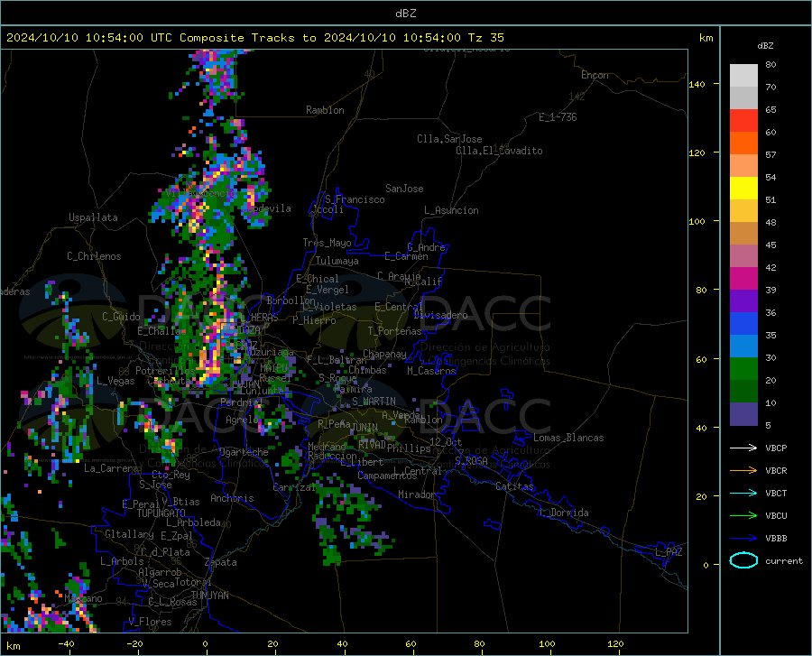Click the 'current' legend label
This screenshot has width=812, height=656.
(x=784, y=560)
